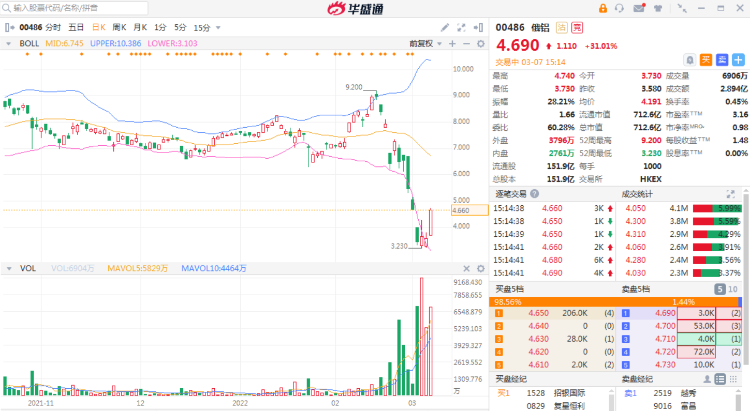Show broker view person icon

click(706, 379)
